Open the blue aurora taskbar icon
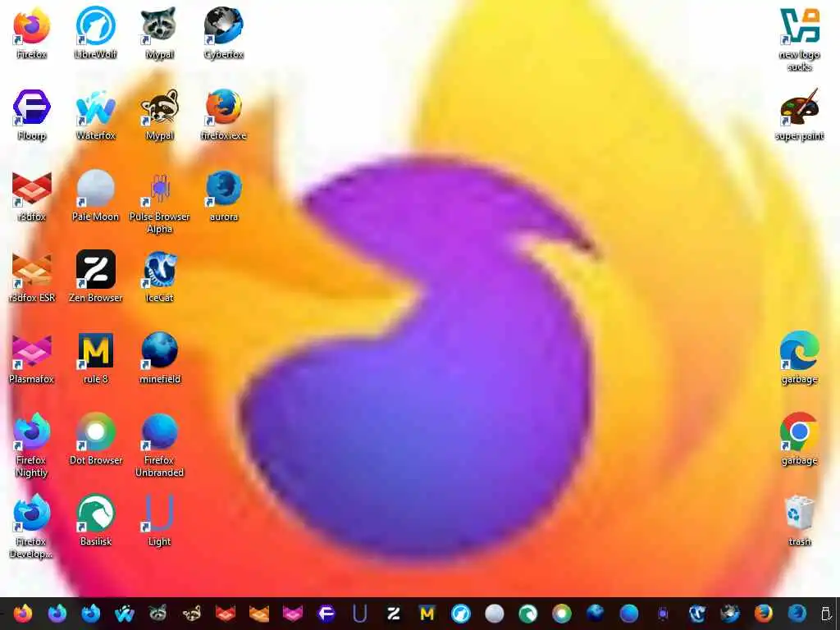 797,614
